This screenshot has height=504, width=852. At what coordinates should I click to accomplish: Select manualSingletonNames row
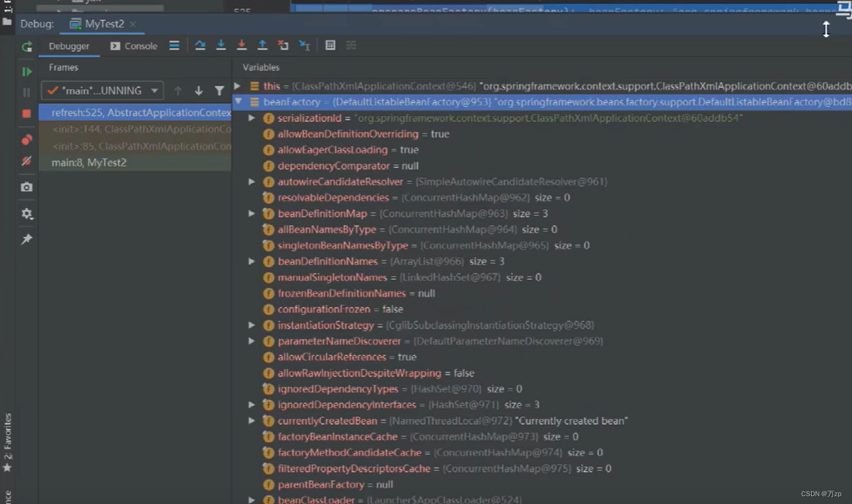click(x=542, y=277)
